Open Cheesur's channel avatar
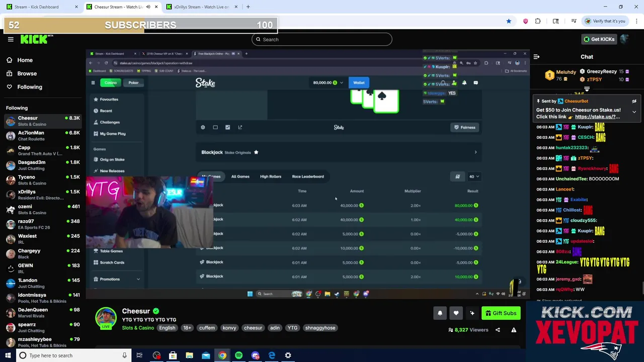The width and height of the screenshot is (644, 362). (106, 318)
